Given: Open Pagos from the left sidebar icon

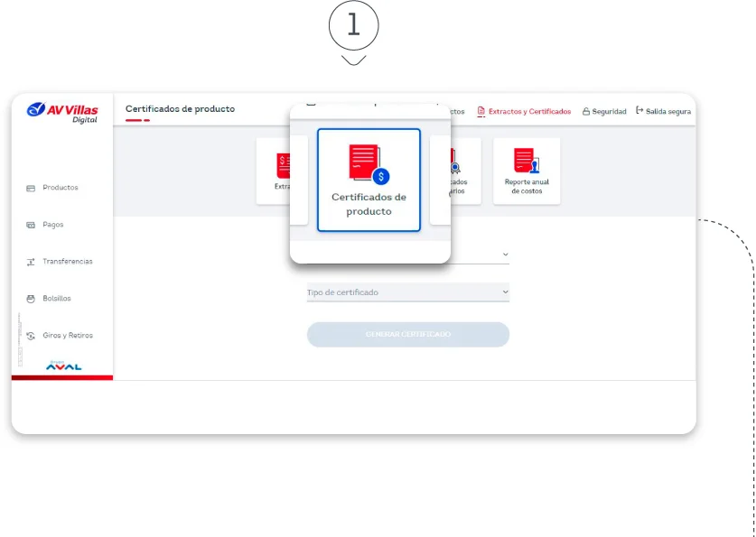Looking at the screenshot, I should point(30,225).
